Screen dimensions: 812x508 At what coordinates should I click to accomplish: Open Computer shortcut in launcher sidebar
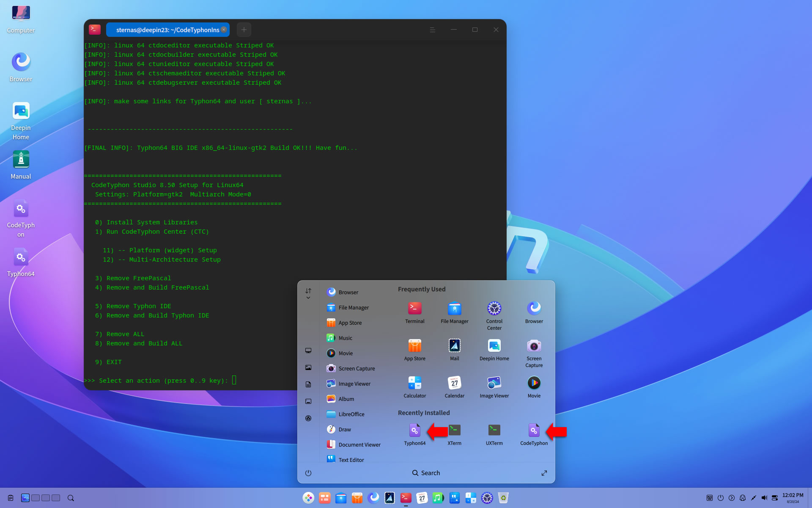308,351
